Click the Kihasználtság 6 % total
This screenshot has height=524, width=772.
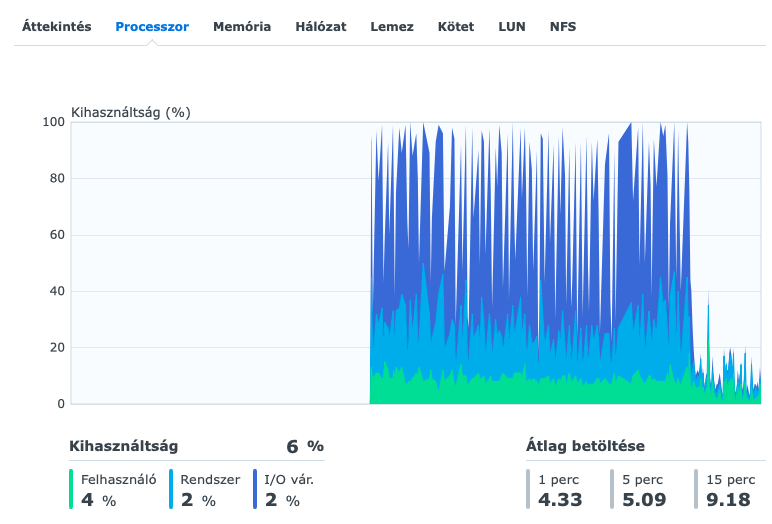305,446
